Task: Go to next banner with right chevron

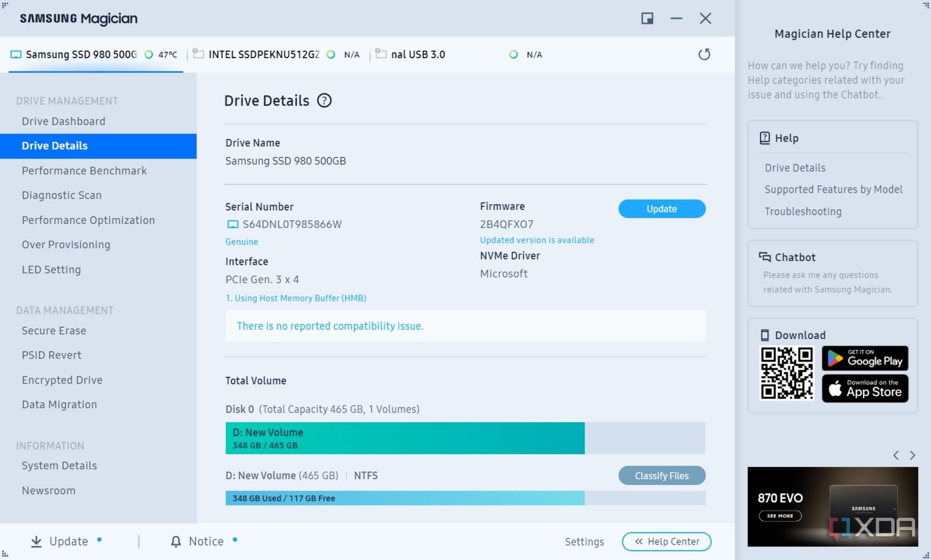Action: pos(912,455)
